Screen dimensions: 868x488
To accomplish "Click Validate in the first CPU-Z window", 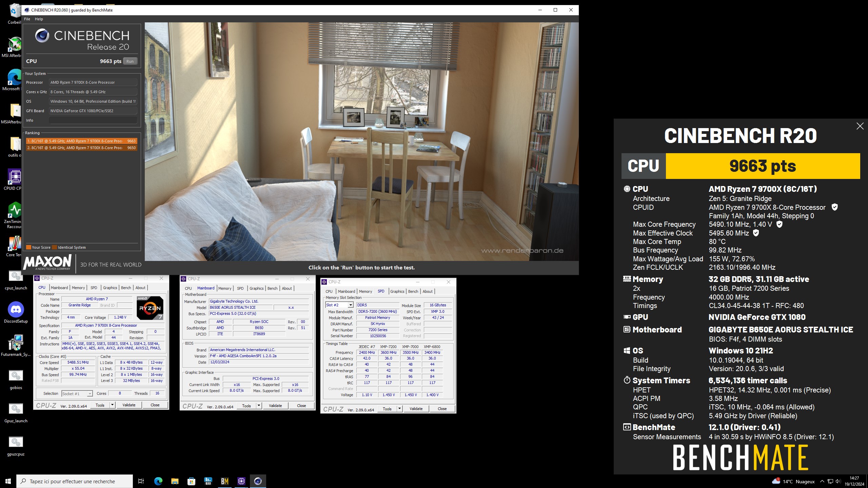I will point(129,405).
